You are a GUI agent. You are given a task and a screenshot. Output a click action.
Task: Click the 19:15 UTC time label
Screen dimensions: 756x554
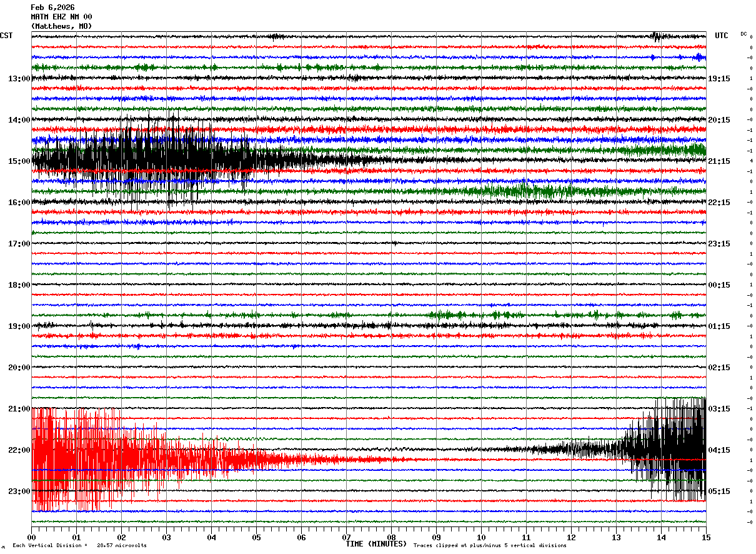pos(719,79)
